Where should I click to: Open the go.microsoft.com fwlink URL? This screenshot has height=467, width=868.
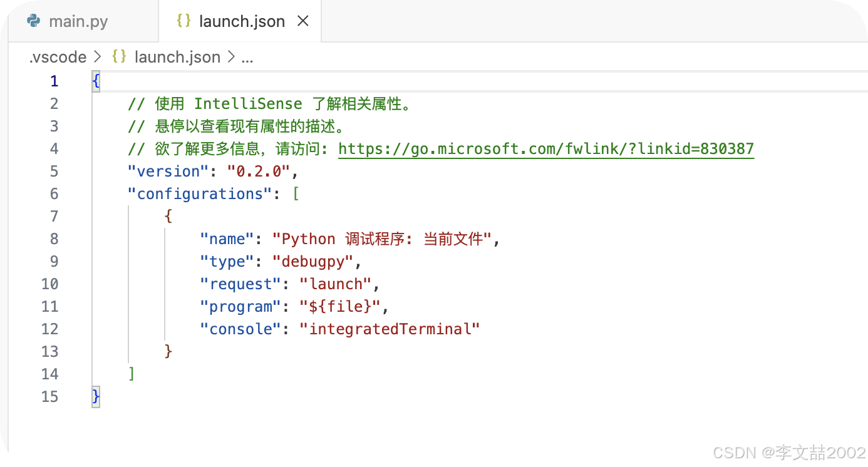[545, 148]
